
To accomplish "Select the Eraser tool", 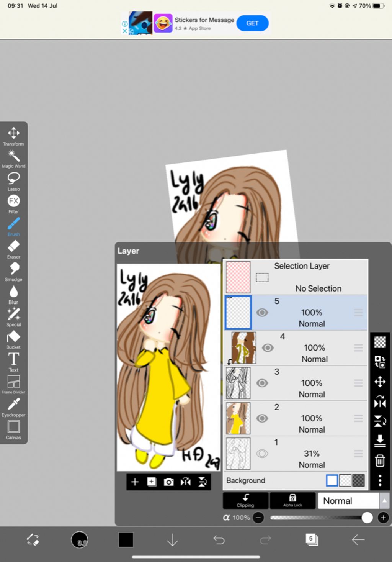I will point(13,249).
